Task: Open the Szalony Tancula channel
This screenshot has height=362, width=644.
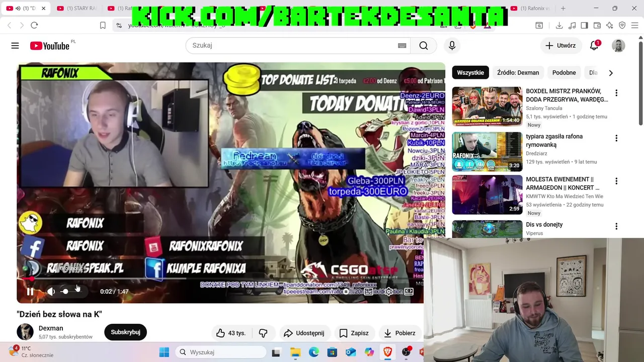Action: coord(544,108)
